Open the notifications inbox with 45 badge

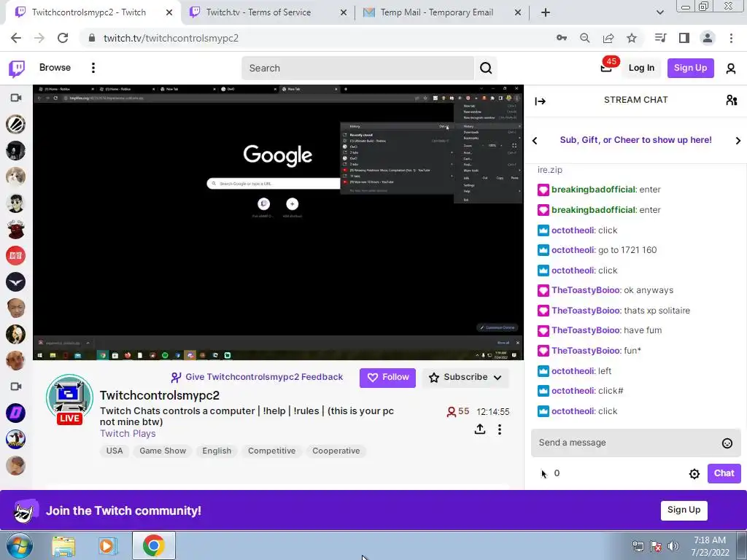(606, 68)
